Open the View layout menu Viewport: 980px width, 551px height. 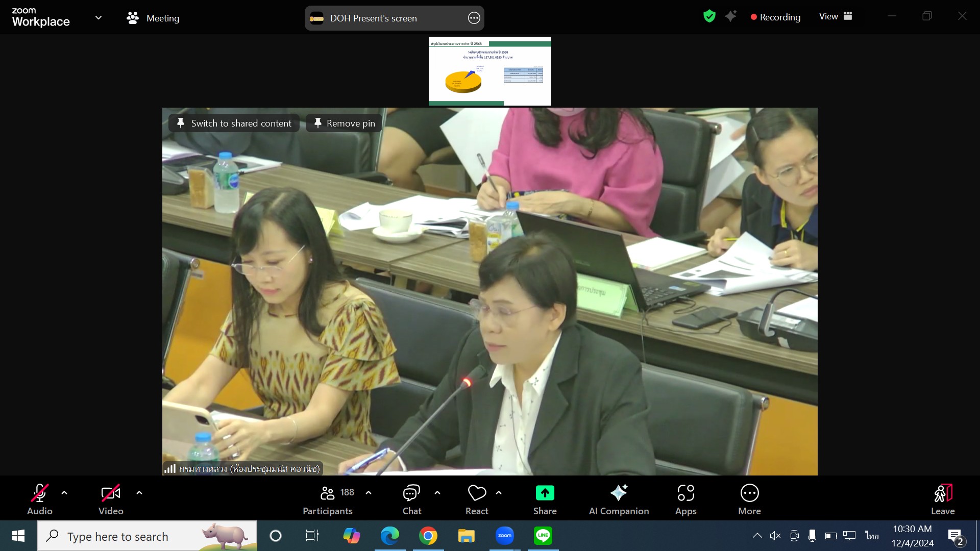[x=836, y=16]
